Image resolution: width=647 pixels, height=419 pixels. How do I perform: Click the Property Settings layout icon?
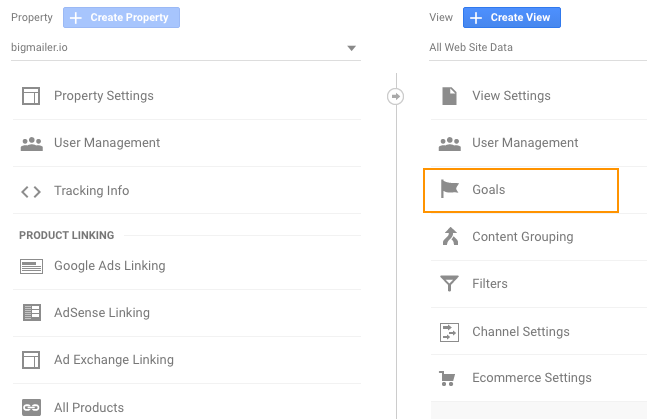pos(31,96)
